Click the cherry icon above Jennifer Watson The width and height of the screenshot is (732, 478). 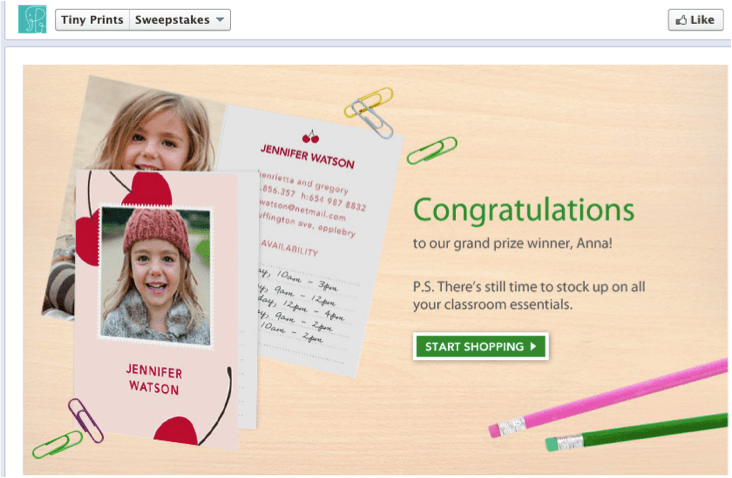[x=310, y=137]
